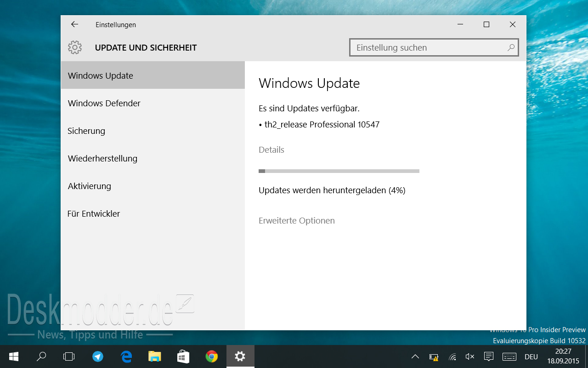Open the Für Entwickler section

[153, 213]
